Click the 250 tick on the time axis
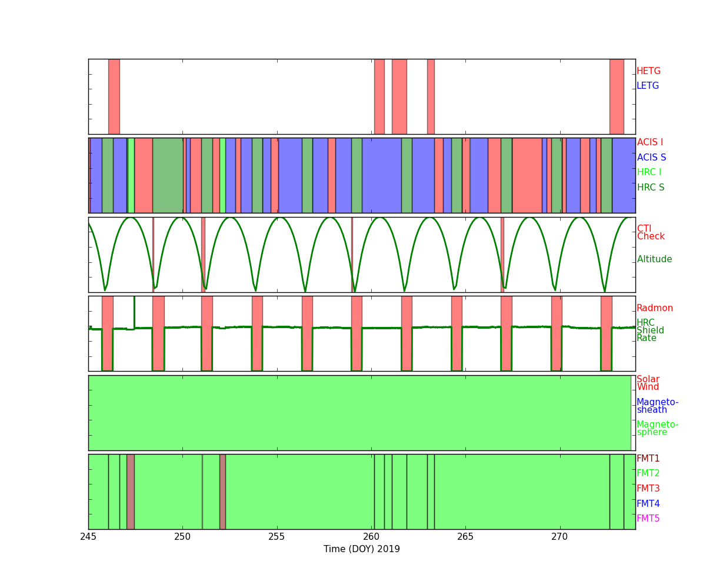Viewport: 706px width, 588px height. click(x=182, y=537)
